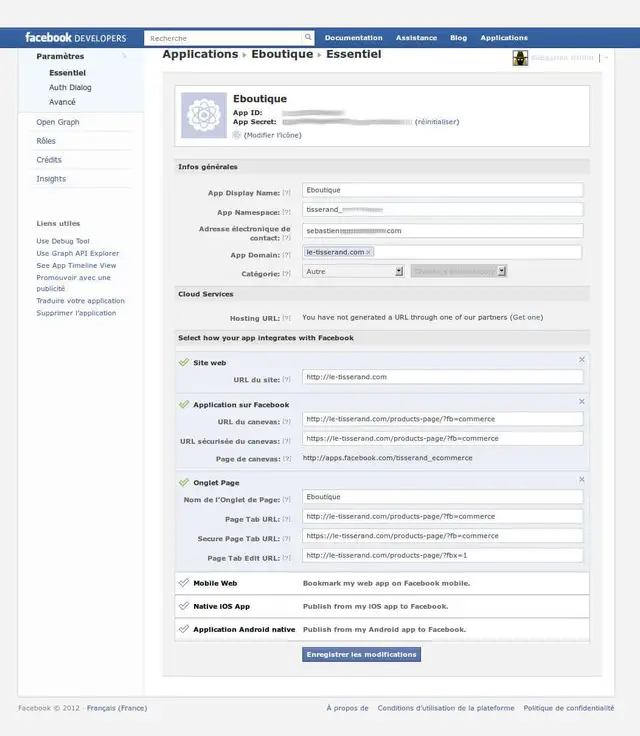Click Get one hosting link

click(x=527, y=317)
